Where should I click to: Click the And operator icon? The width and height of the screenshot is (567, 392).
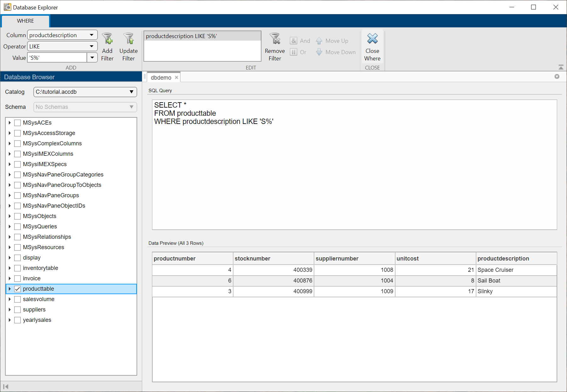294,41
